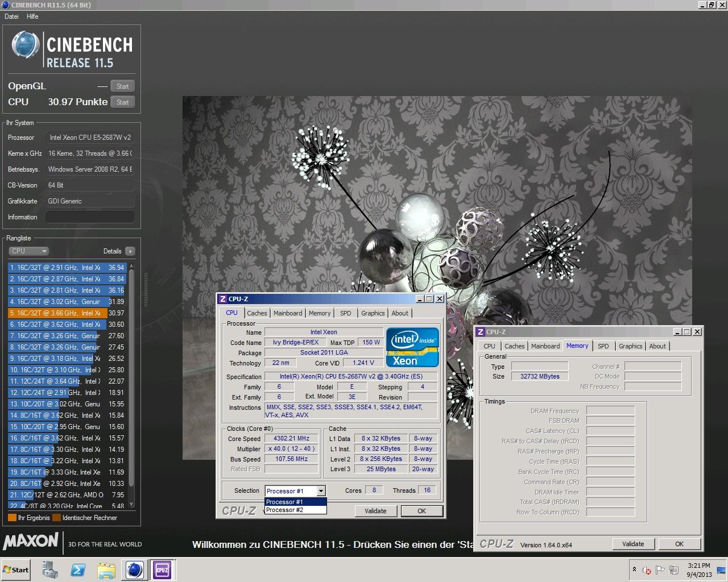Click memory Size value 32732 MBytes

540,376
